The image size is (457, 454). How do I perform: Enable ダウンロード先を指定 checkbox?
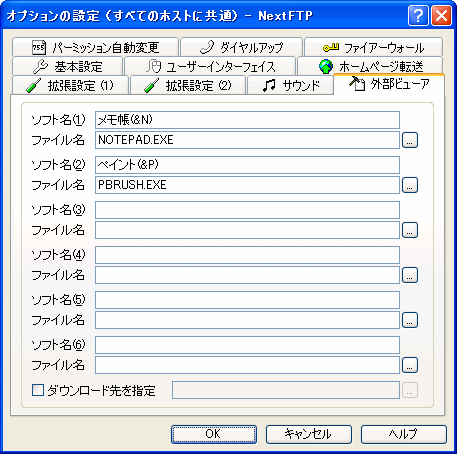(38, 390)
